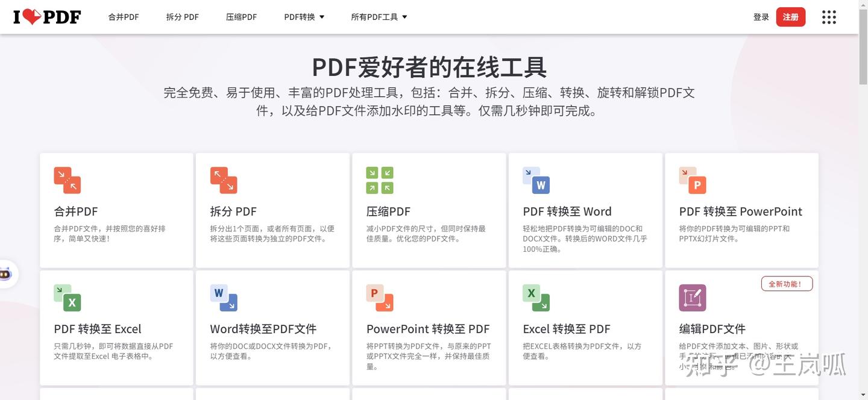Image resolution: width=868 pixels, height=400 pixels.
Task: Open the PDF 转换至 Word card title
Action: coord(567,211)
